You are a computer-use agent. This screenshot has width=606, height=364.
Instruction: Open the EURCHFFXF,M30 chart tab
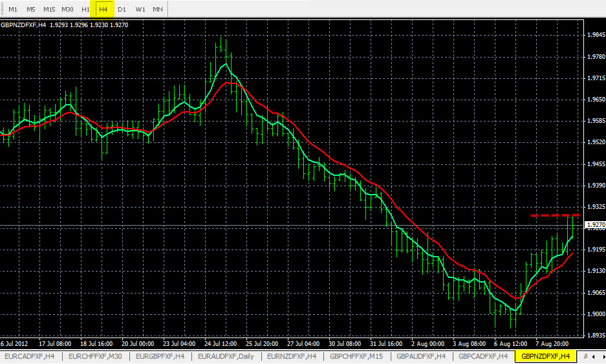(x=95, y=356)
